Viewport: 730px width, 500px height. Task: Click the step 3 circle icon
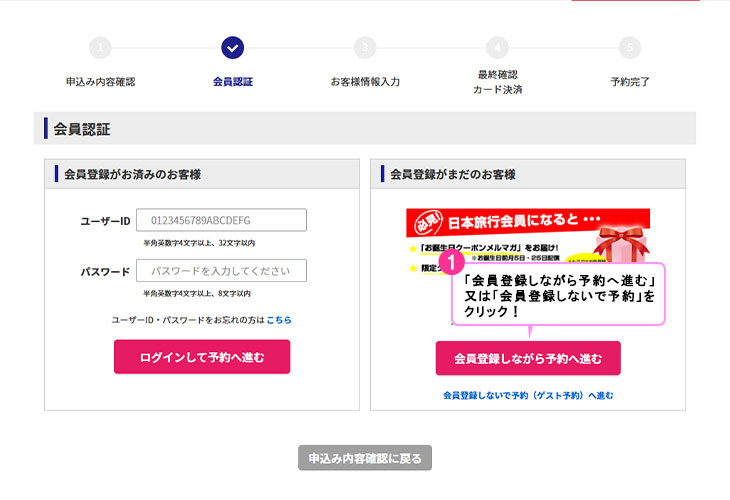point(365,48)
